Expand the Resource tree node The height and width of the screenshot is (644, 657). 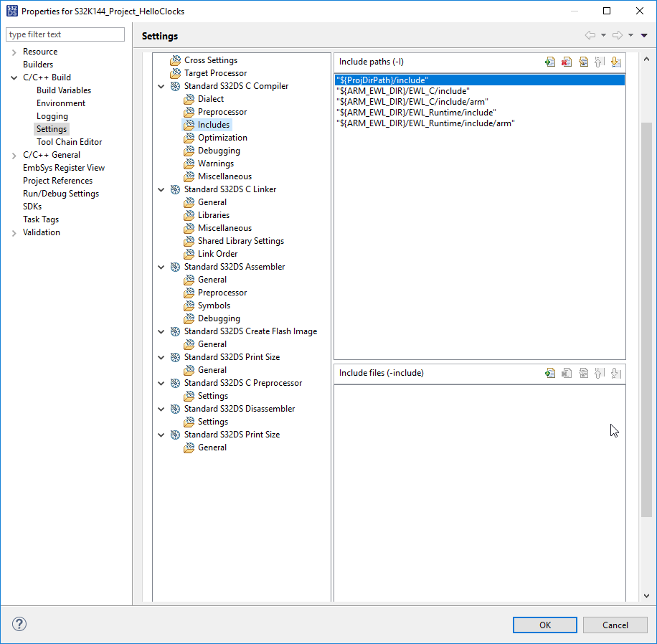14,52
